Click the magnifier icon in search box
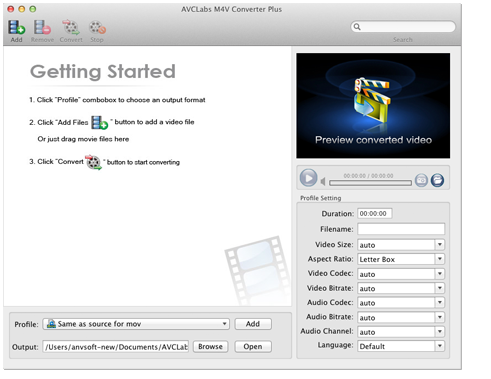Image resolution: width=491 pixels, height=379 pixels. pyautogui.click(x=357, y=27)
